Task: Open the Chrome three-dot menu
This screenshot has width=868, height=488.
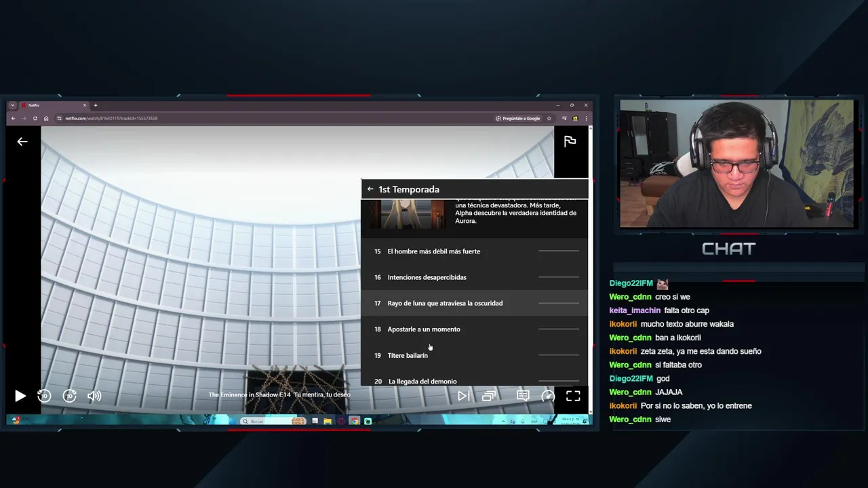Action: (x=586, y=118)
